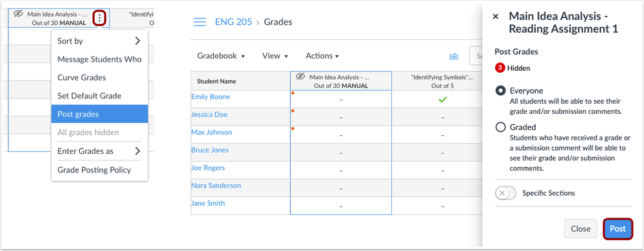The image size is (644, 251).
Task: Select the Graded radio option
Action: [x=500, y=127]
